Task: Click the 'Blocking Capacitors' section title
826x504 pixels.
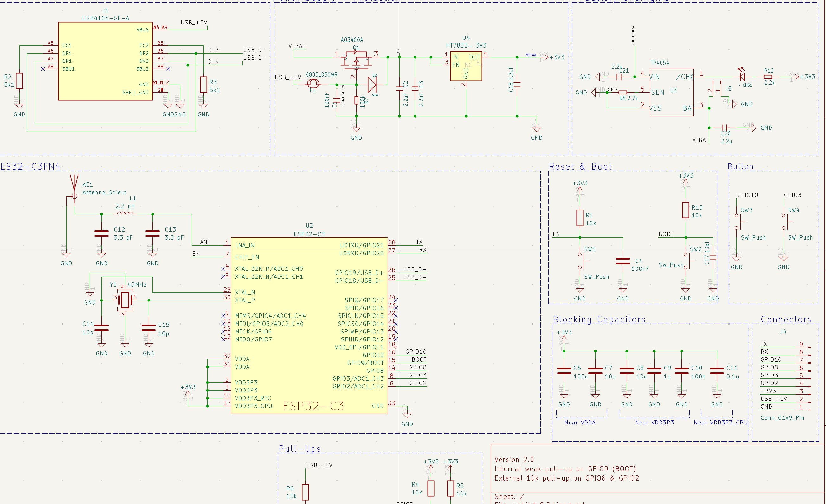Action: coord(599,320)
